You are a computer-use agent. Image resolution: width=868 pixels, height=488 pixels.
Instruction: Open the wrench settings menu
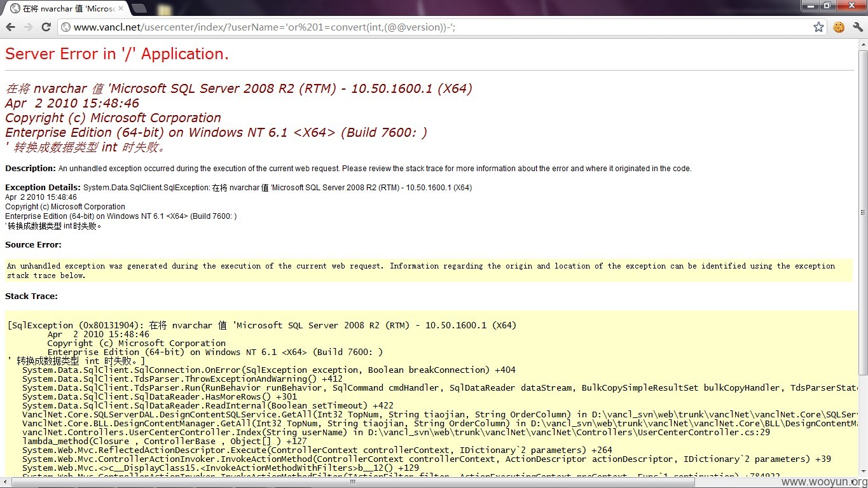[857, 27]
